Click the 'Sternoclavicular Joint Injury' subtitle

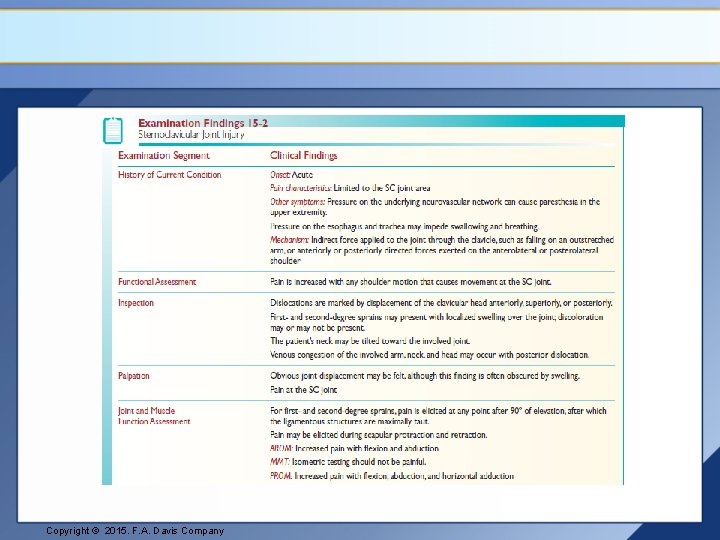[191, 135]
